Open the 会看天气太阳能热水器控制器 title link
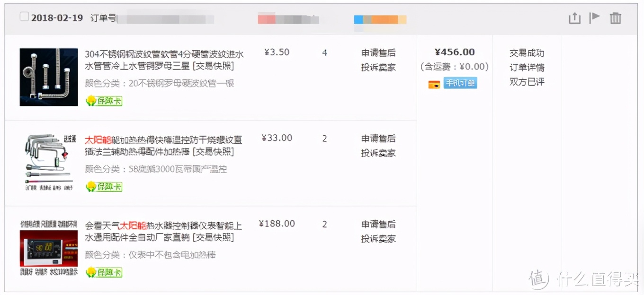This screenshot has height=295, width=644. pyautogui.click(x=163, y=232)
